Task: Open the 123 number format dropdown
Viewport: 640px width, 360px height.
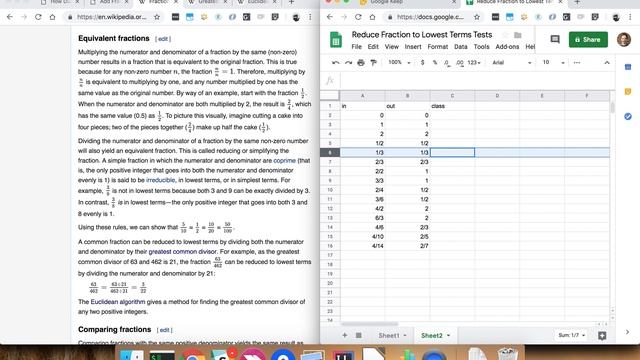Action: (474, 62)
